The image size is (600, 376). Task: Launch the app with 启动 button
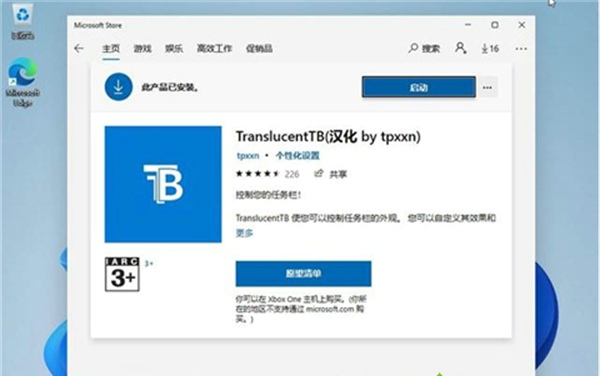(419, 87)
